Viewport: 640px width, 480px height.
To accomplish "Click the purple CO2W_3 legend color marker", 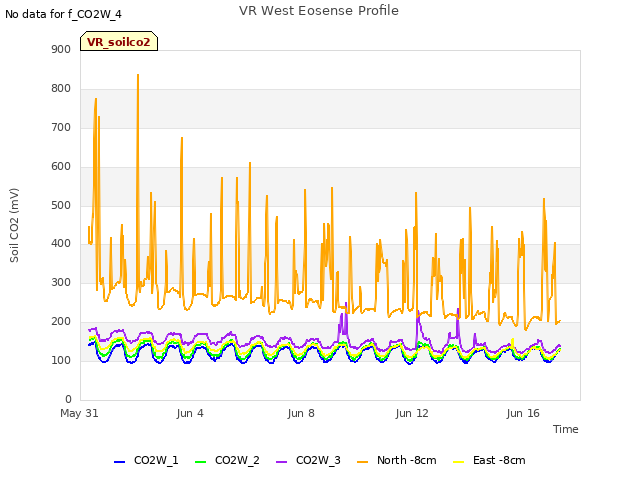I will pos(281,462).
